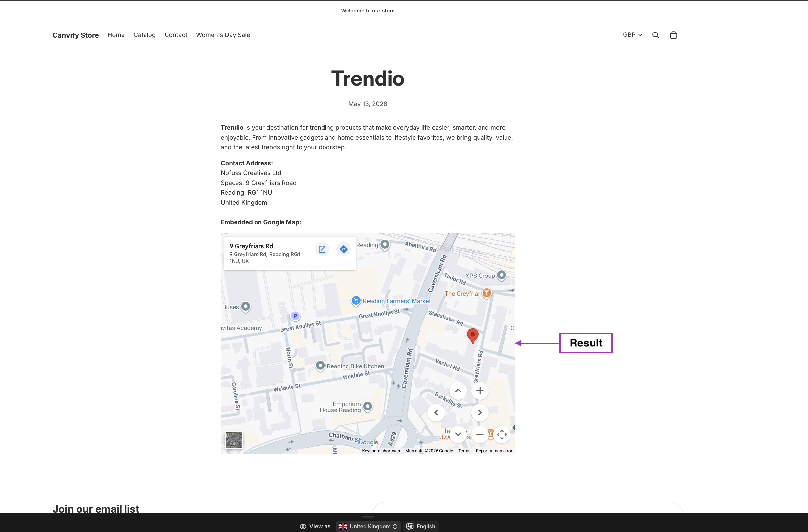Click the XPS Group place marker
Screen dimensions: 808x532
coord(502,275)
